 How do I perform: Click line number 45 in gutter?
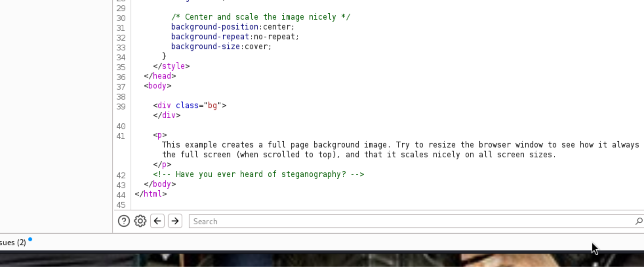coord(121,205)
